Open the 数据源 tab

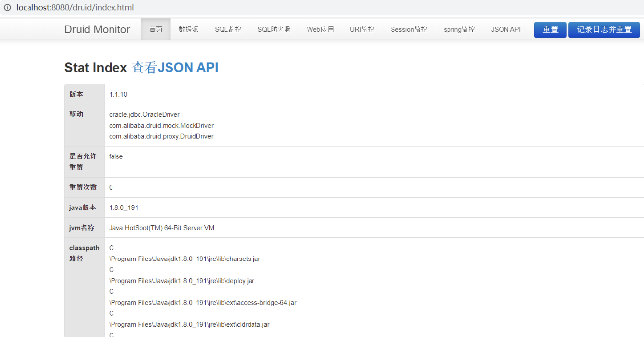189,29
